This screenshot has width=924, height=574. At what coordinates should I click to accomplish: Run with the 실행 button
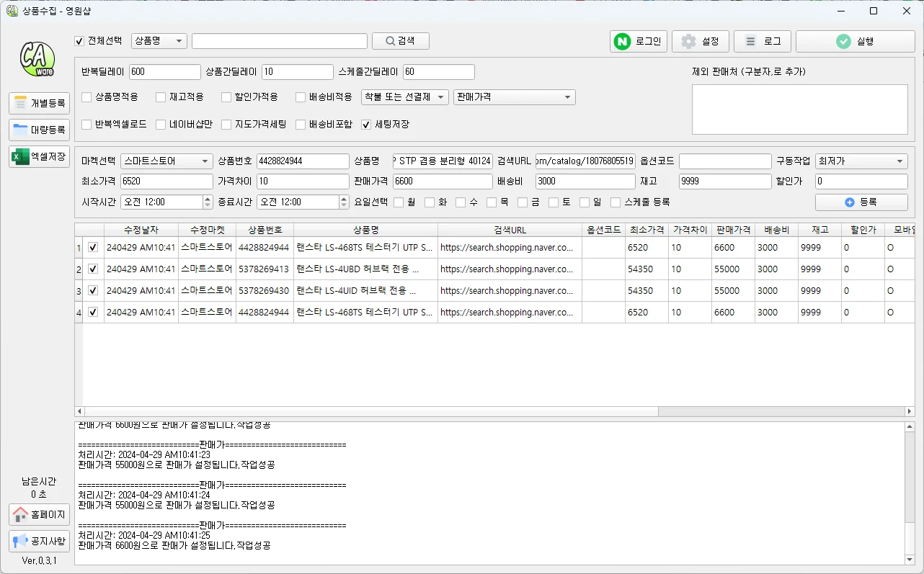click(x=856, y=42)
